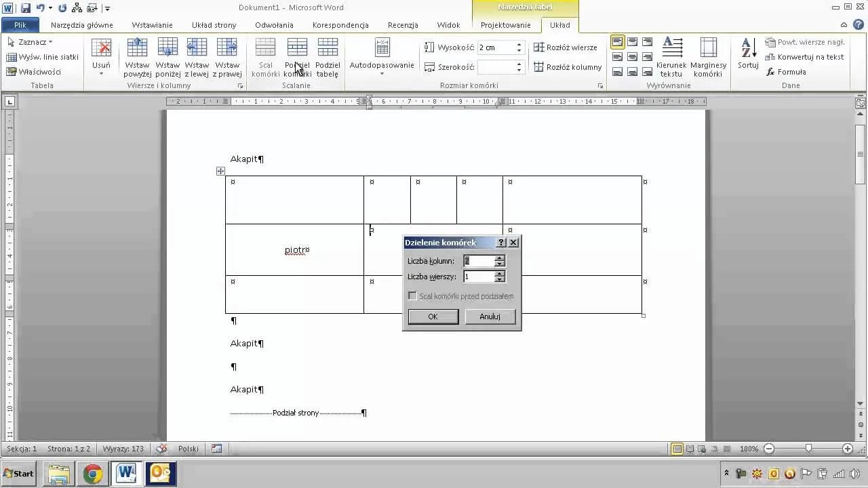Expand the Usuń dropdown
This screenshot has height=488, width=868.
tap(101, 73)
